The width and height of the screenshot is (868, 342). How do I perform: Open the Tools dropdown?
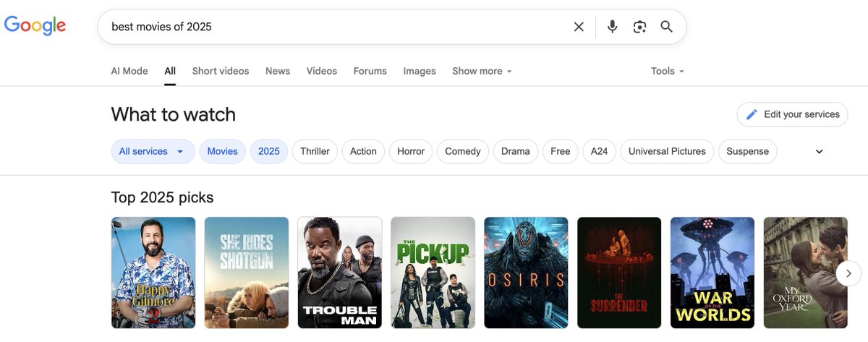[667, 71]
